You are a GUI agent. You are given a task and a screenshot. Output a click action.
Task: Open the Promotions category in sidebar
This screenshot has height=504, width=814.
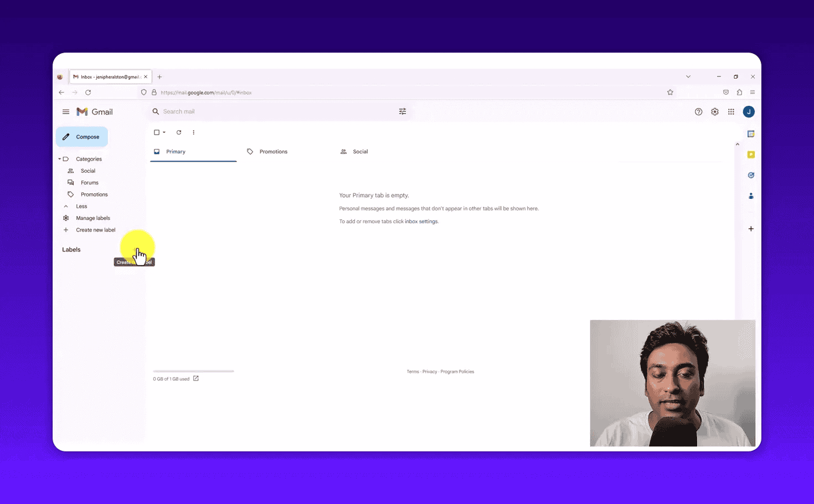(94, 194)
